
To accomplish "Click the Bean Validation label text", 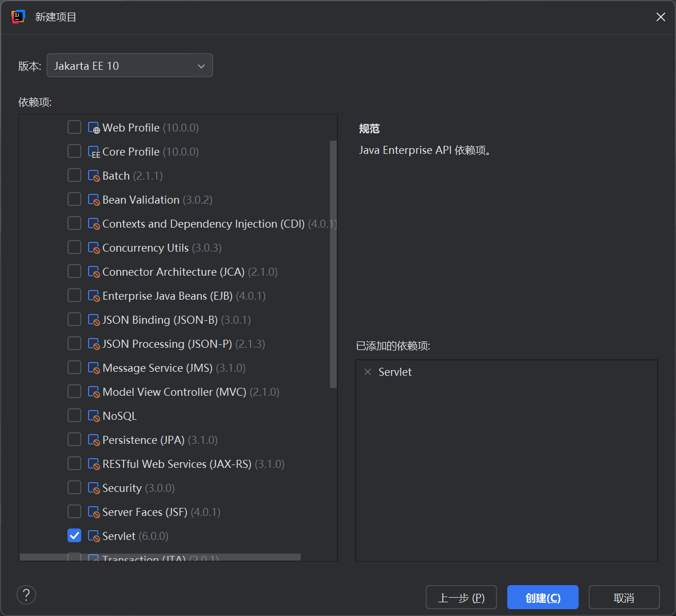I will click(x=141, y=200).
